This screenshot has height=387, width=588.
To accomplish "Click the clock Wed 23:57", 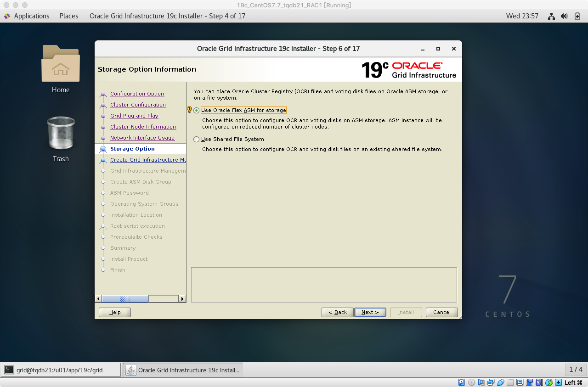I will [x=522, y=16].
